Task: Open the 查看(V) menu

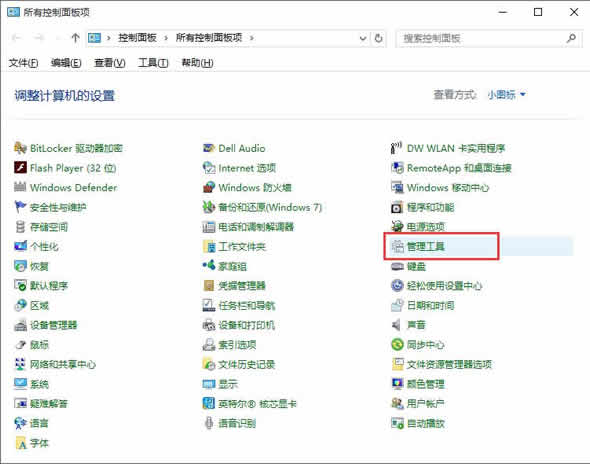Action: pos(110,62)
